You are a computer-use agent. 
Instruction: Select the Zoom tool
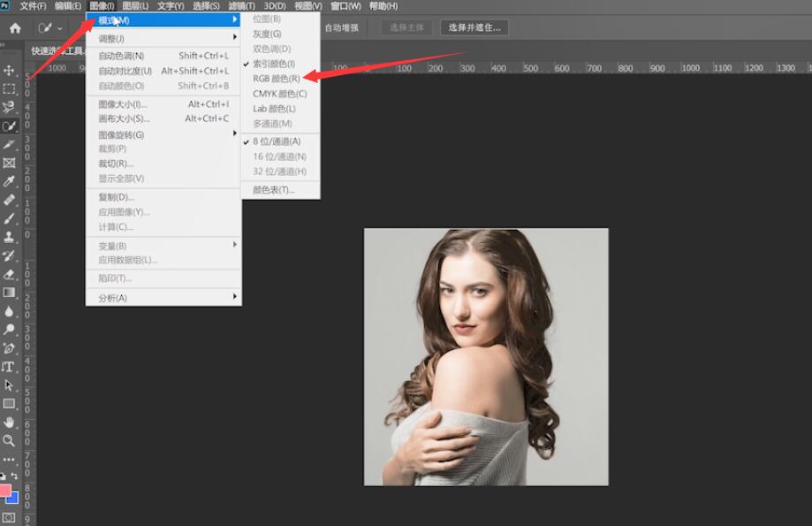pyautogui.click(x=9, y=440)
